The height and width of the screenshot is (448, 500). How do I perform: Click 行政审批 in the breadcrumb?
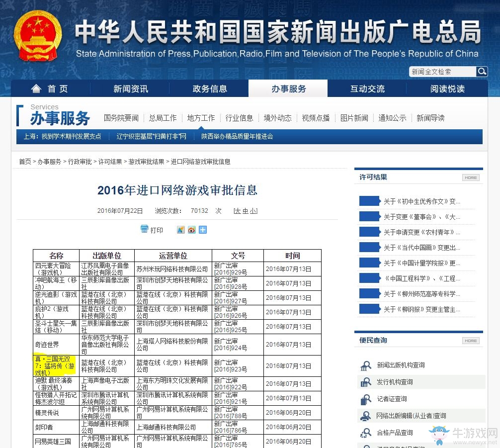coord(80,162)
